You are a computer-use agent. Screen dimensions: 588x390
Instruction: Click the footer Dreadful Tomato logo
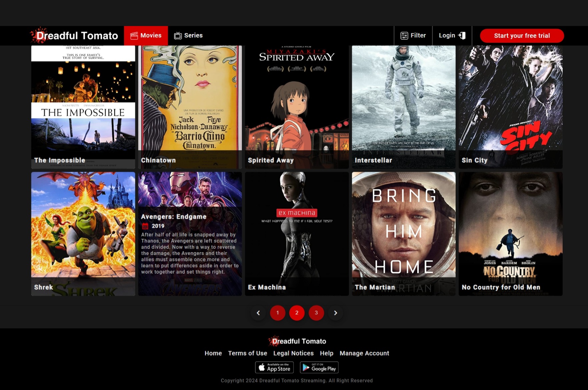tap(297, 341)
